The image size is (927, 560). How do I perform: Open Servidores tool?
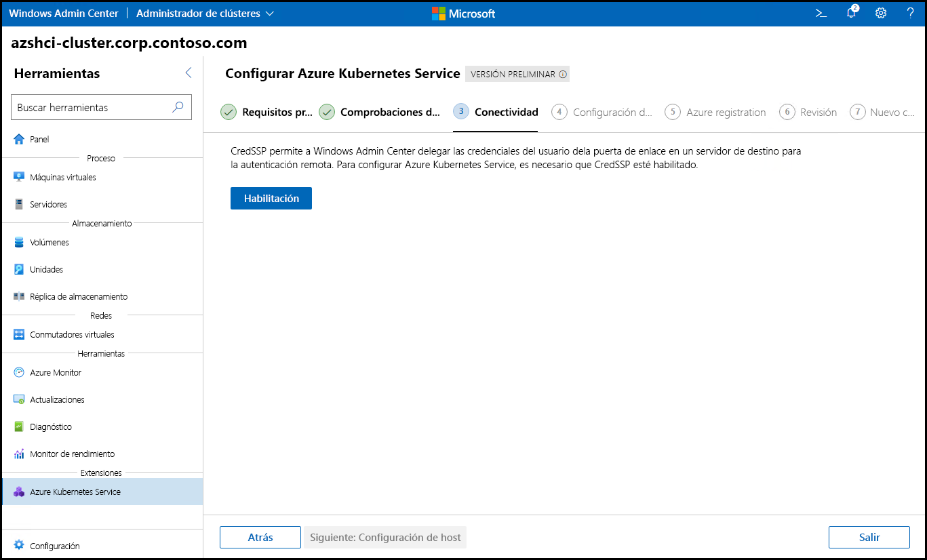102,204
